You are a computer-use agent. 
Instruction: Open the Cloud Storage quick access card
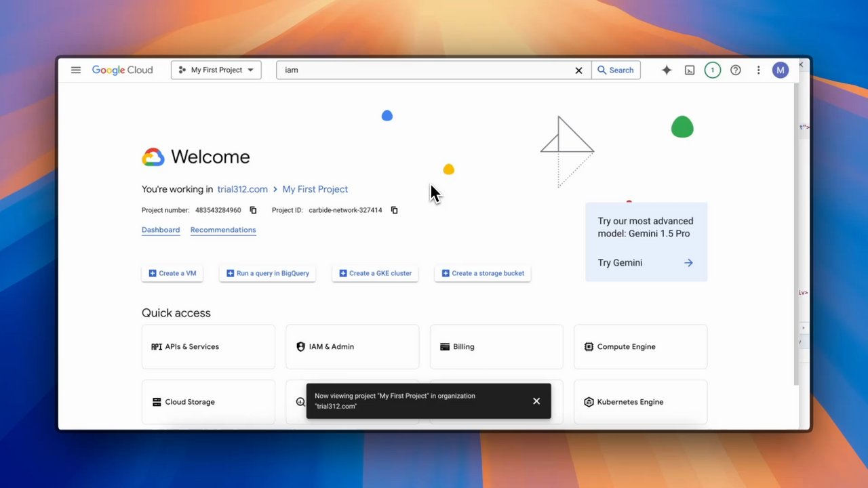pos(208,402)
